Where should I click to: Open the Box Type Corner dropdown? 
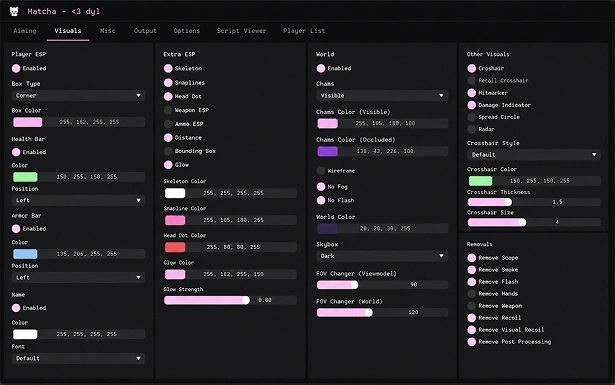78,95
